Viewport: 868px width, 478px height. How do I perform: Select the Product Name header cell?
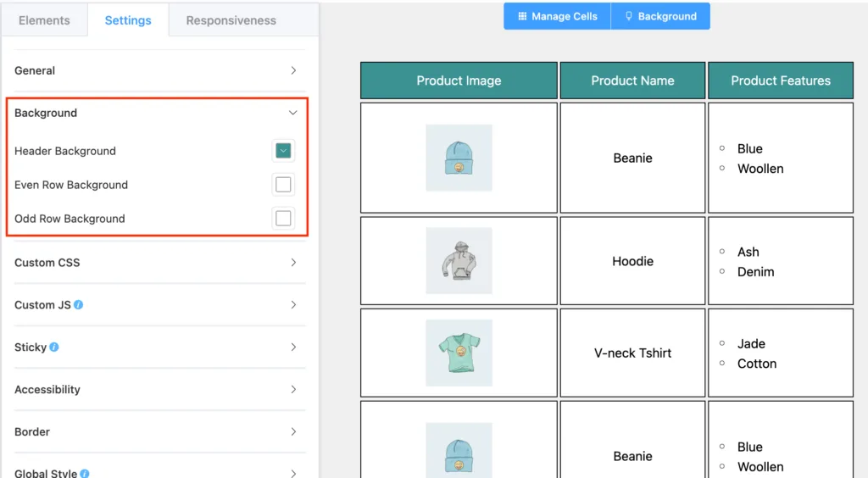point(632,81)
